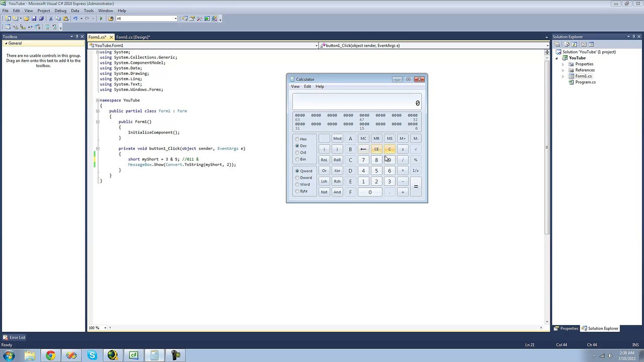Open the Calculator Help menu
The width and height of the screenshot is (644, 362).
tap(320, 86)
